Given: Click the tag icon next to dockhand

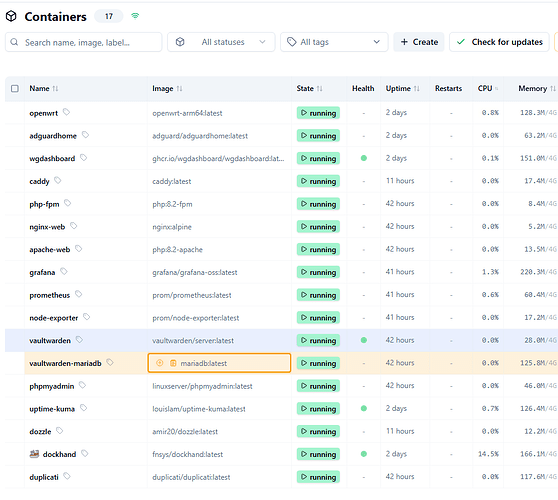Looking at the screenshot, I should [85, 453].
